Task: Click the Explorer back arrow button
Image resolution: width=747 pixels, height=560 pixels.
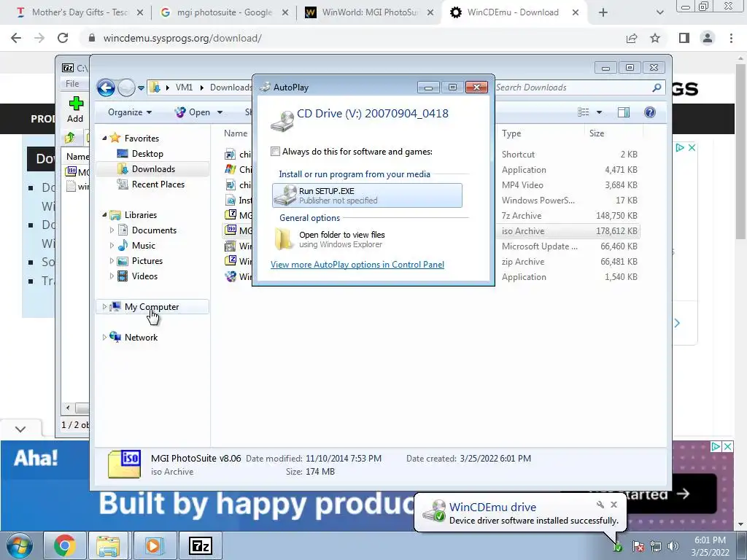Action: click(106, 87)
